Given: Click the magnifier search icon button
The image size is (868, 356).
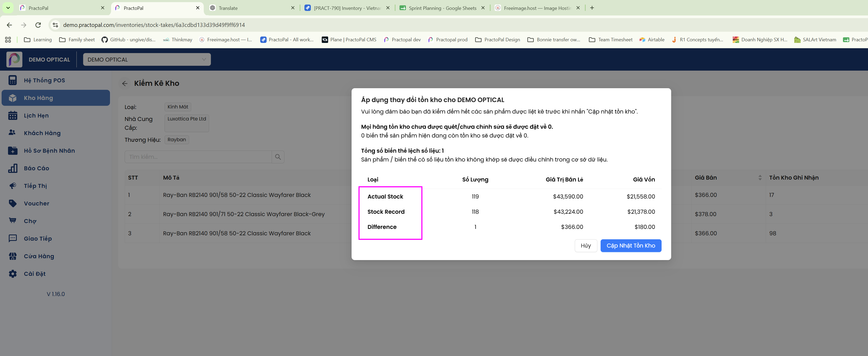Looking at the screenshot, I should pos(278,157).
